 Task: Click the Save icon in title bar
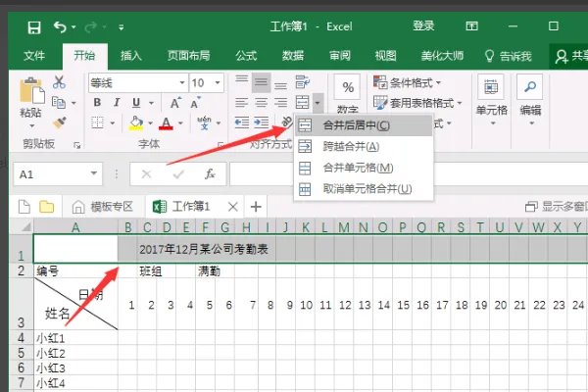pos(34,27)
